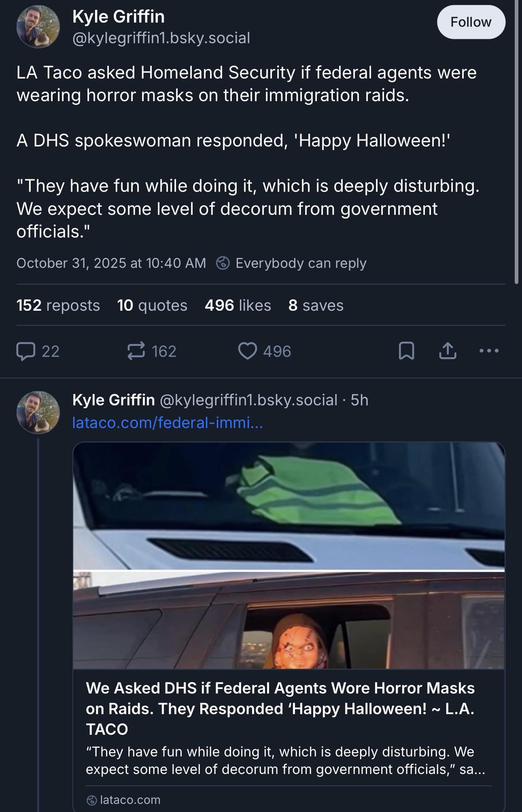Image resolution: width=522 pixels, height=812 pixels.
Task: View the 152 reposts list
Action: click(x=58, y=305)
